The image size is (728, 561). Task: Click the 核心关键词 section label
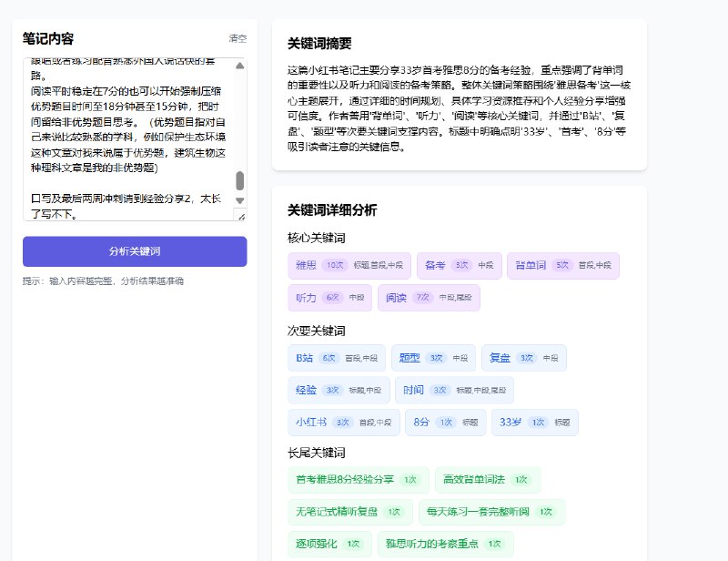pyautogui.click(x=316, y=238)
